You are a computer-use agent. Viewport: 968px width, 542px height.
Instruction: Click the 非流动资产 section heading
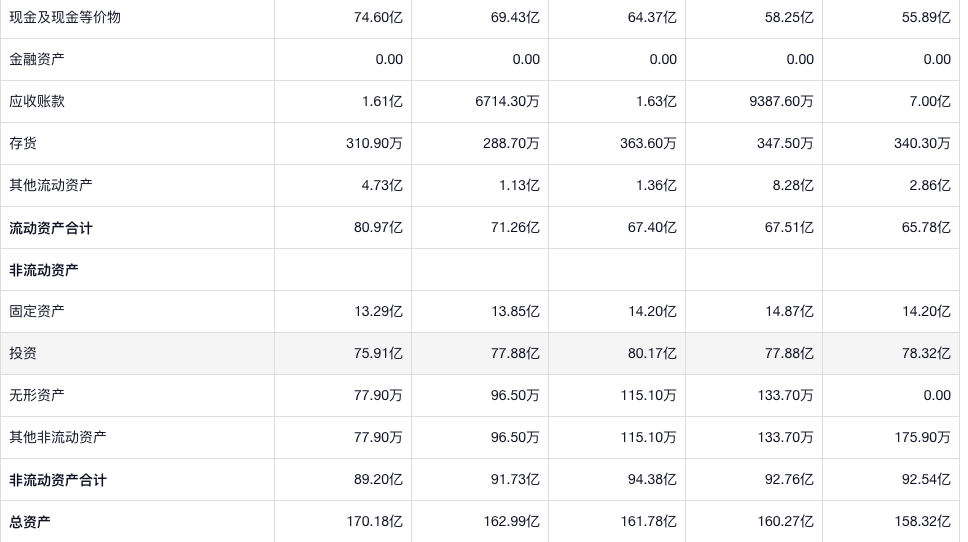tap(44, 270)
